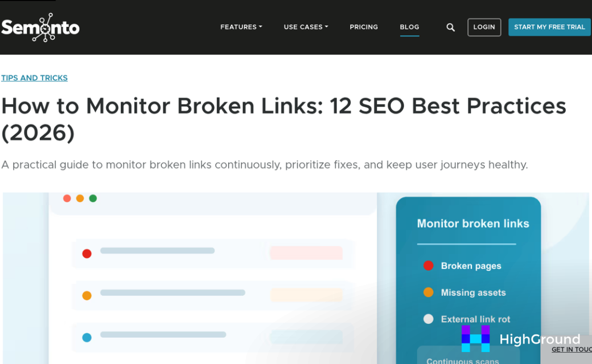Click the LOGIN button
The height and width of the screenshot is (364, 592).
click(x=484, y=27)
